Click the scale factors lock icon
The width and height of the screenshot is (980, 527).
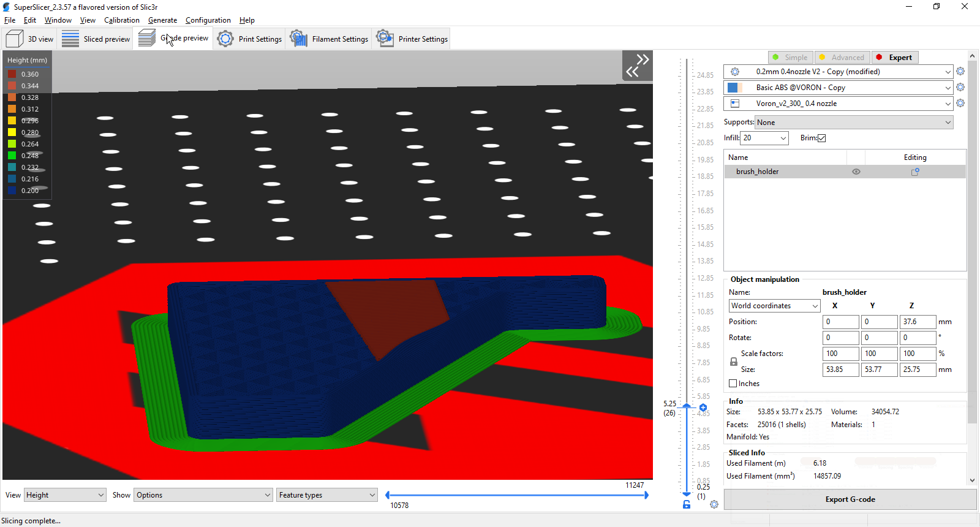point(734,362)
